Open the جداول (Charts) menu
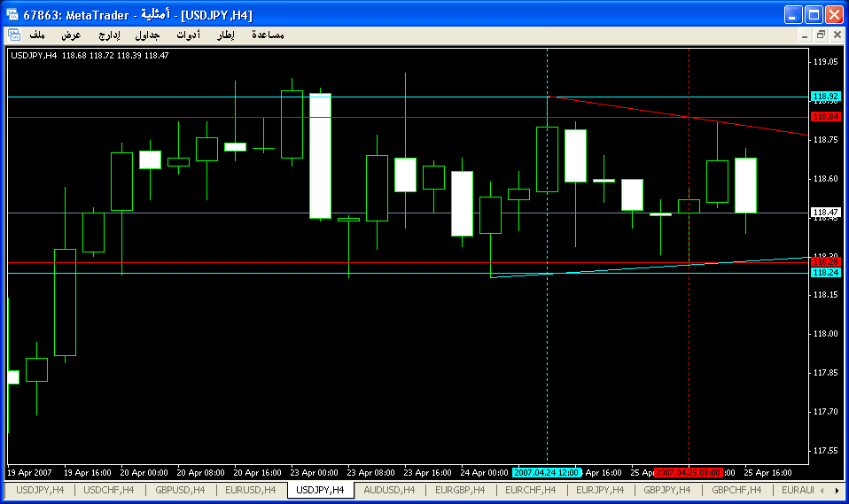Viewport: 849px width, 504px height. click(x=147, y=35)
